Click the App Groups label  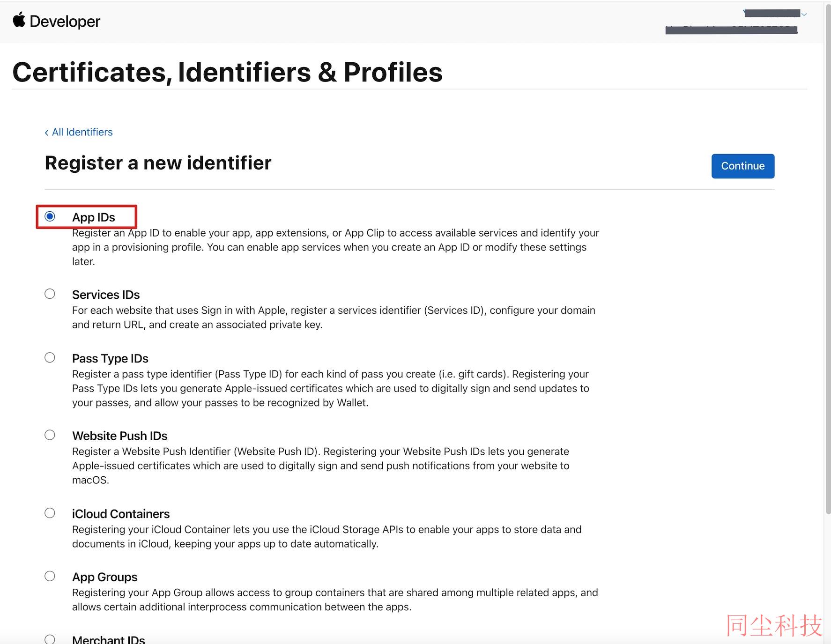tap(105, 577)
